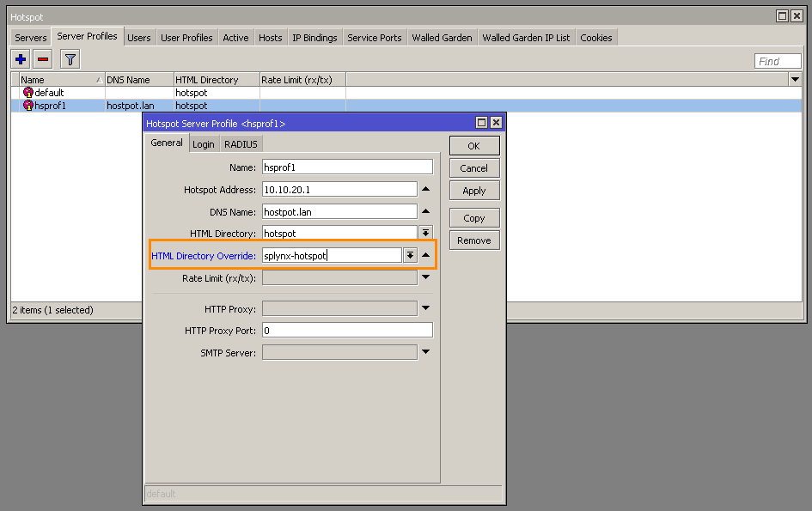Click the HTTP Proxy Port input field

(347, 331)
